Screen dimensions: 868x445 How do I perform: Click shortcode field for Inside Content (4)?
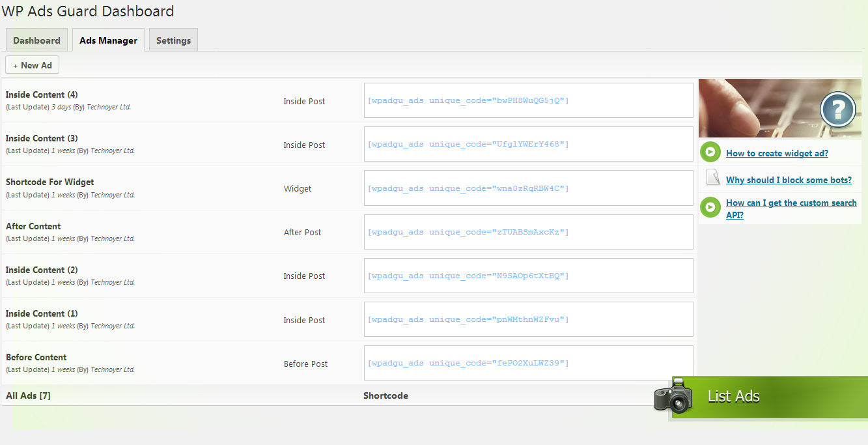click(x=528, y=100)
